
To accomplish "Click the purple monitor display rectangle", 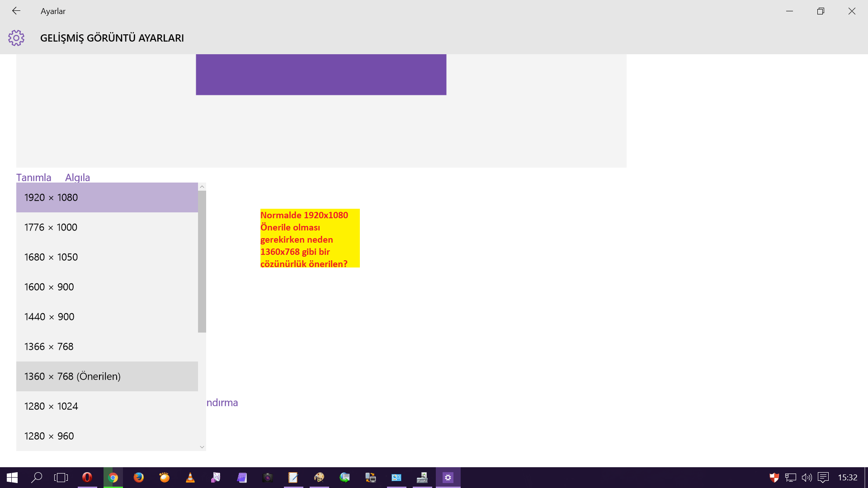I will tap(321, 75).
